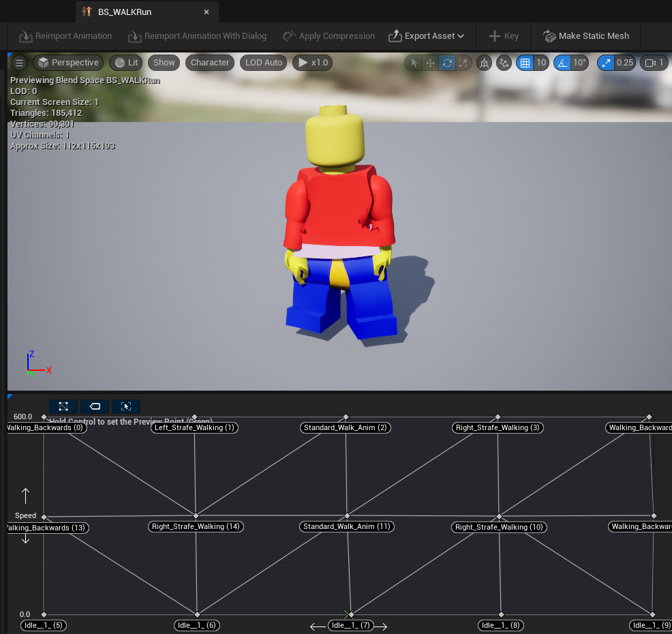
Task: Toggle blend space sample labels icon
Action: tap(95, 406)
